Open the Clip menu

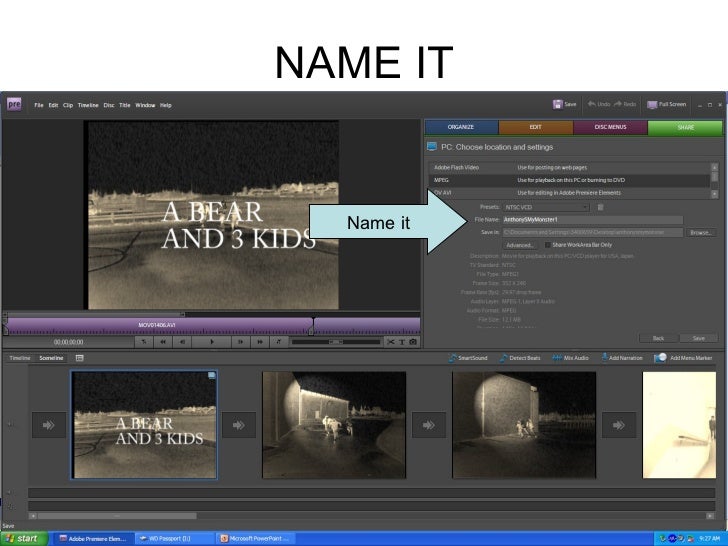pos(68,105)
